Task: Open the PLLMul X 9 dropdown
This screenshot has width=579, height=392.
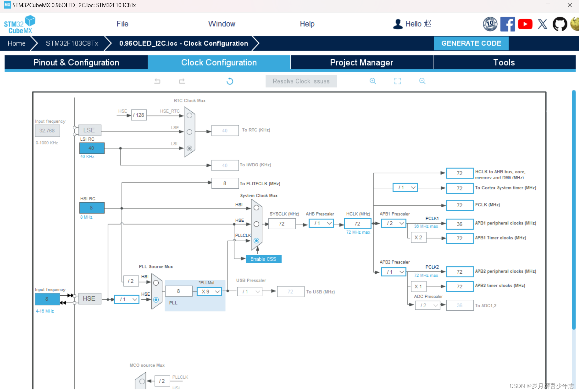Action: (209, 292)
